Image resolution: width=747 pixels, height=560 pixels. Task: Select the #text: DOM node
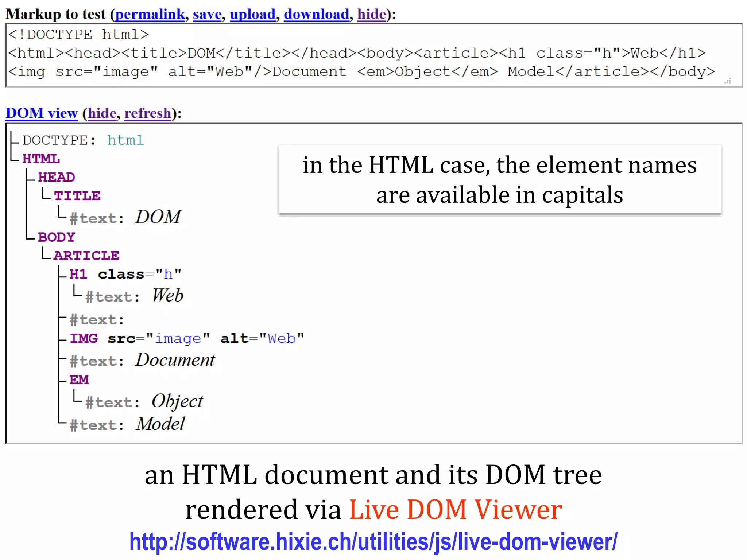coord(125,217)
